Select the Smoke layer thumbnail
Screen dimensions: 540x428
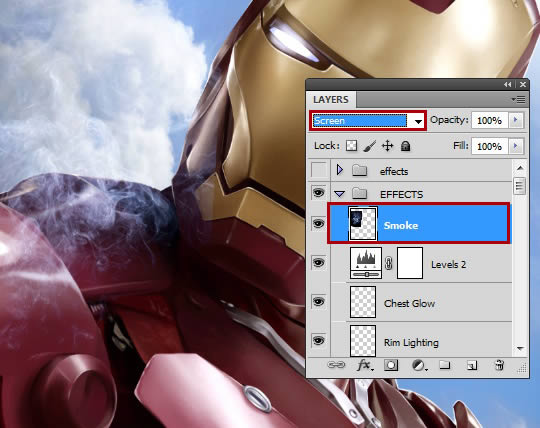(363, 223)
